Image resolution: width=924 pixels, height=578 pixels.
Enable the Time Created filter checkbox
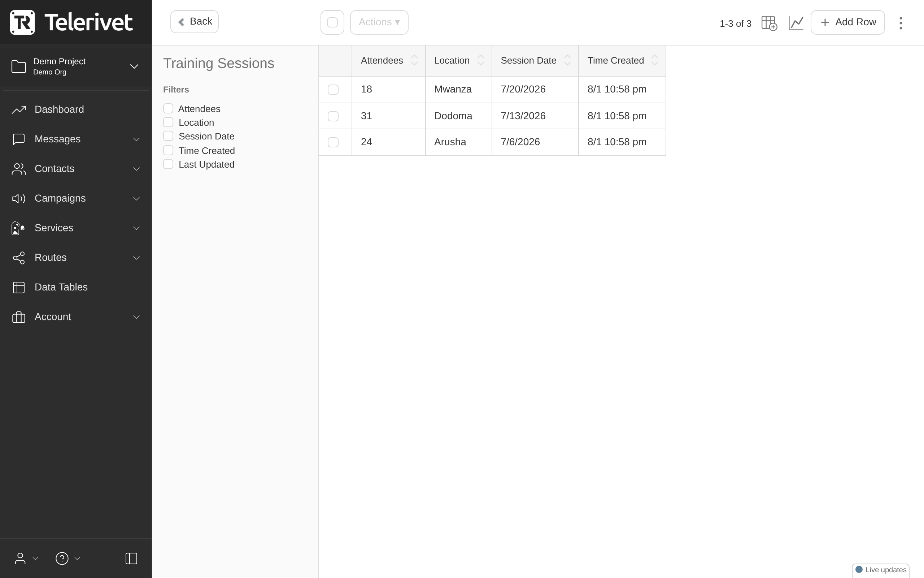(x=168, y=151)
